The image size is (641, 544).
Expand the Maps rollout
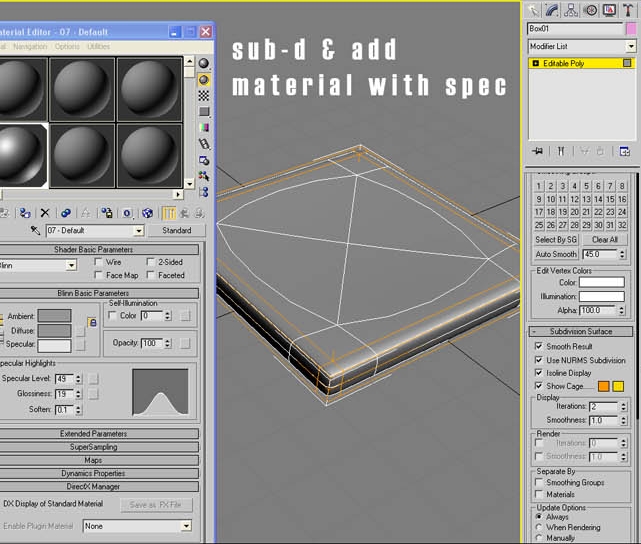(94, 460)
